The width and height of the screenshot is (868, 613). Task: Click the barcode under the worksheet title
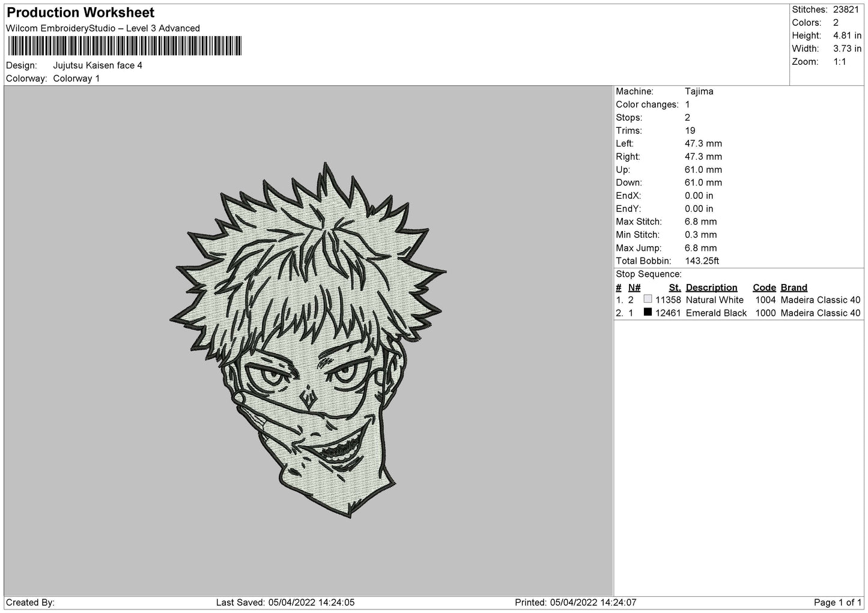pyautogui.click(x=125, y=46)
